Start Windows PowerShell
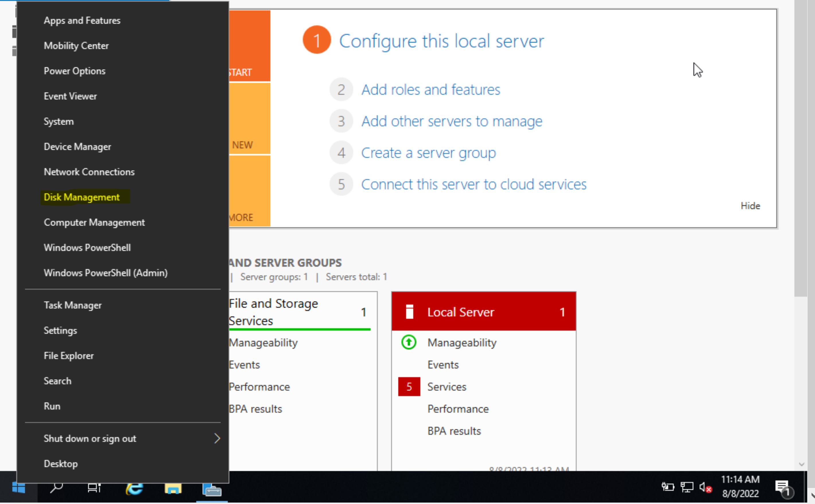This screenshot has height=504, width=815. [x=87, y=248]
